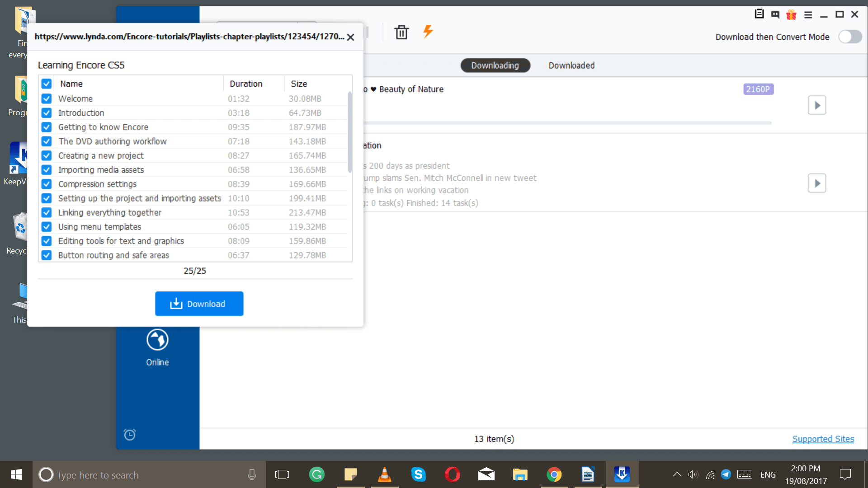Click the lightning bolt turbo icon

428,32
